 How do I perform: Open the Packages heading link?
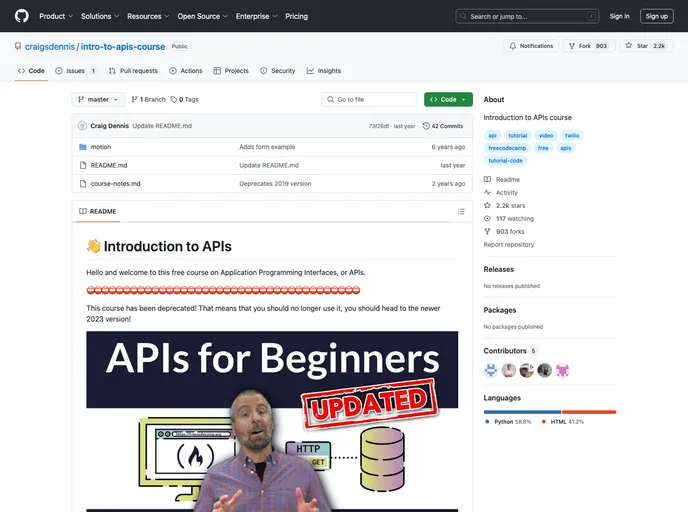(x=500, y=310)
